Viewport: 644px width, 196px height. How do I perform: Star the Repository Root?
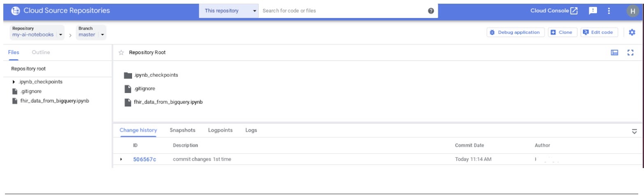pos(121,53)
